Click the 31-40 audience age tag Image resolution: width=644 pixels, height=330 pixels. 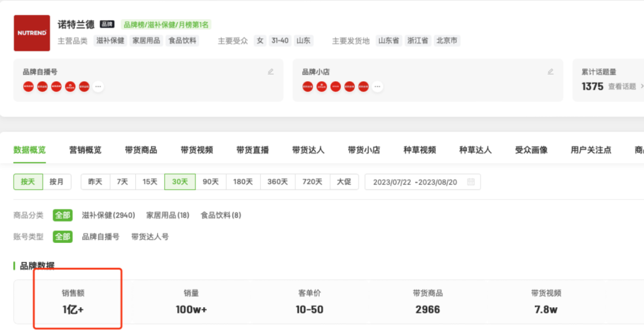(x=280, y=41)
